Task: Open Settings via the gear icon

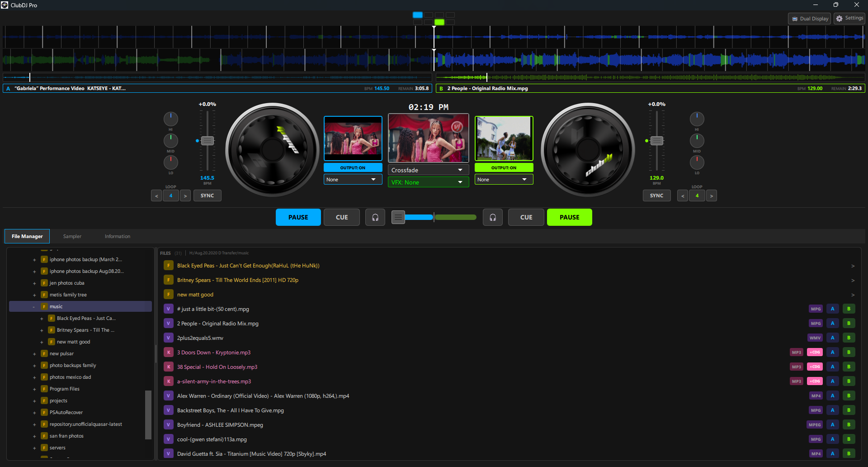Action: [x=849, y=18]
